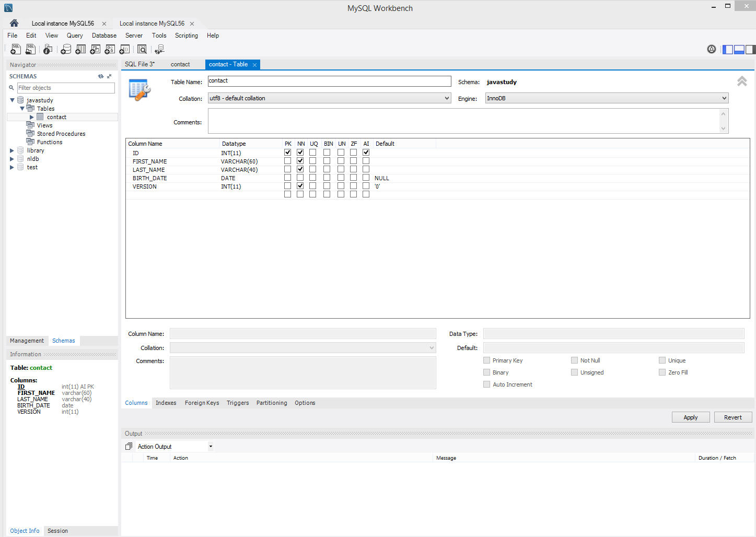This screenshot has height=537, width=756.
Task: Click the table editor icon beside Table Name
Action: (139, 89)
